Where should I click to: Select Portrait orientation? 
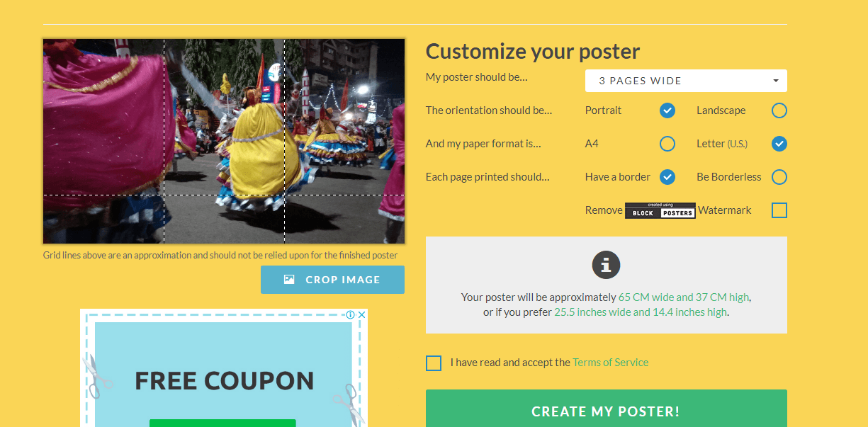pos(667,110)
